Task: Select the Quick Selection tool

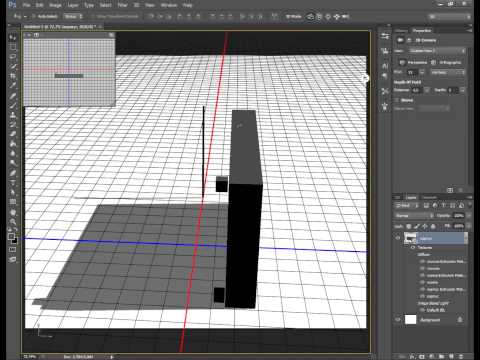Action: click(13, 66)
